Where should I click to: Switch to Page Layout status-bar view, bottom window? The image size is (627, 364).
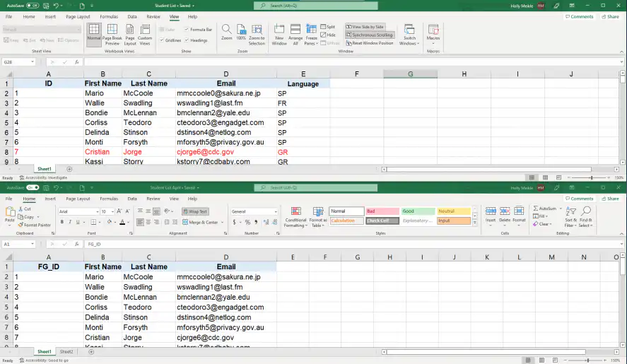point(541,360)
